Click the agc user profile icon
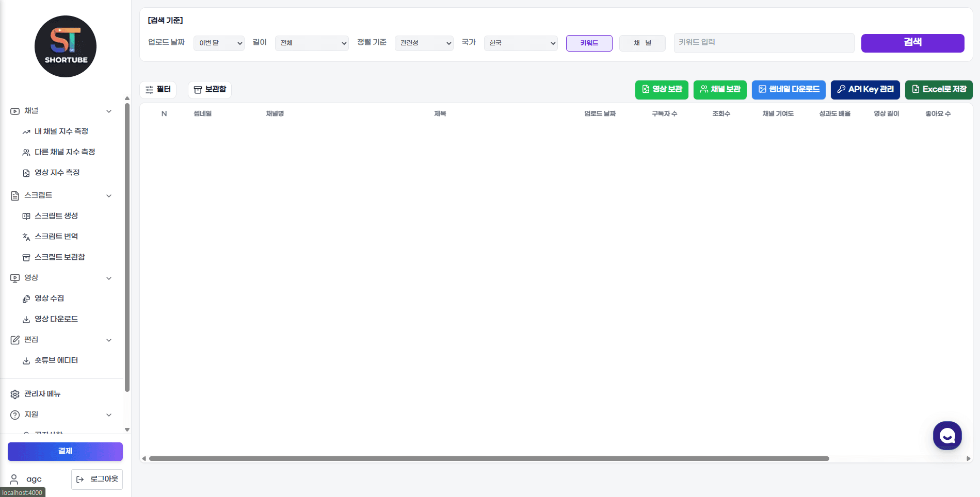The image size is (980, 497). [x=14, y=479]
